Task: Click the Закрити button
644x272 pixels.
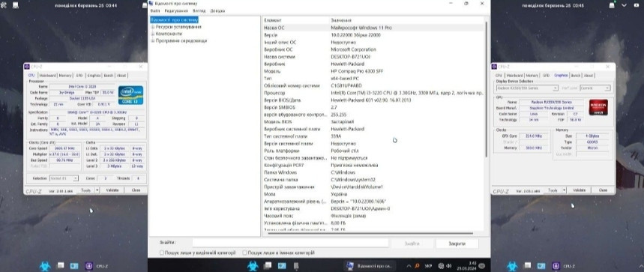Action: click(x=457, y=244)
